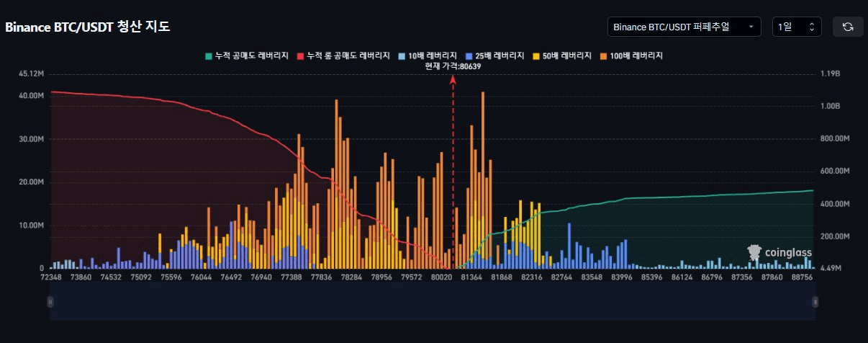Expand the 1일 time range selector
The height and width of the screenshot is (343, 868).
797,27
